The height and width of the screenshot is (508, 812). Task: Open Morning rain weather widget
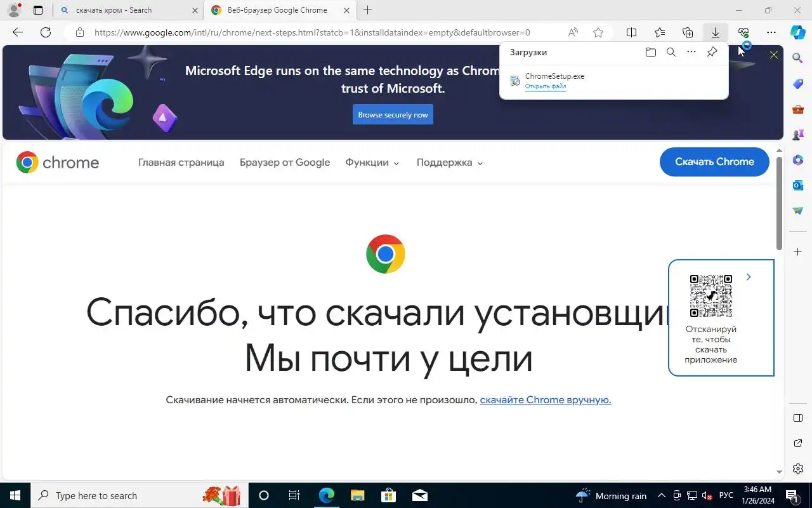611,496
